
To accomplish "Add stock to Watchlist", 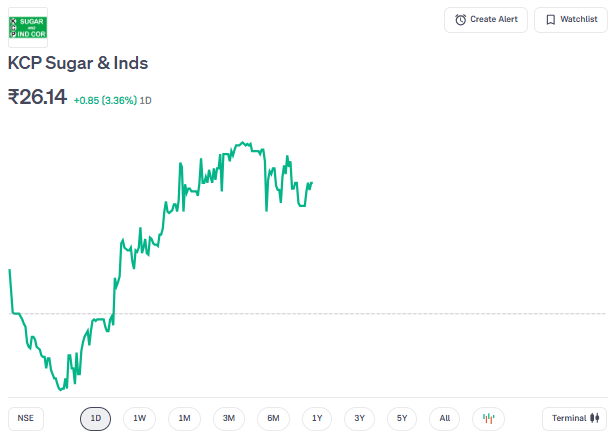I will tap(571, 20).
